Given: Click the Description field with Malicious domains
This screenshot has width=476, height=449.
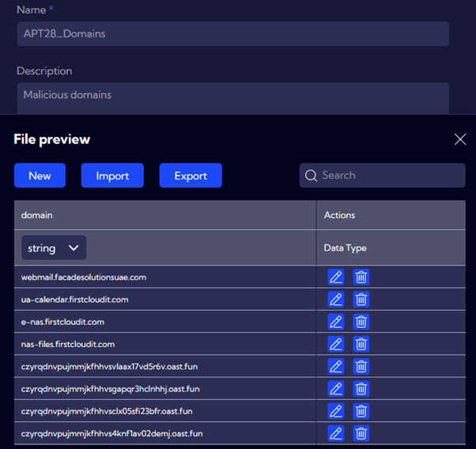Looking at the screenshot, I should click(x=232, y=96).
